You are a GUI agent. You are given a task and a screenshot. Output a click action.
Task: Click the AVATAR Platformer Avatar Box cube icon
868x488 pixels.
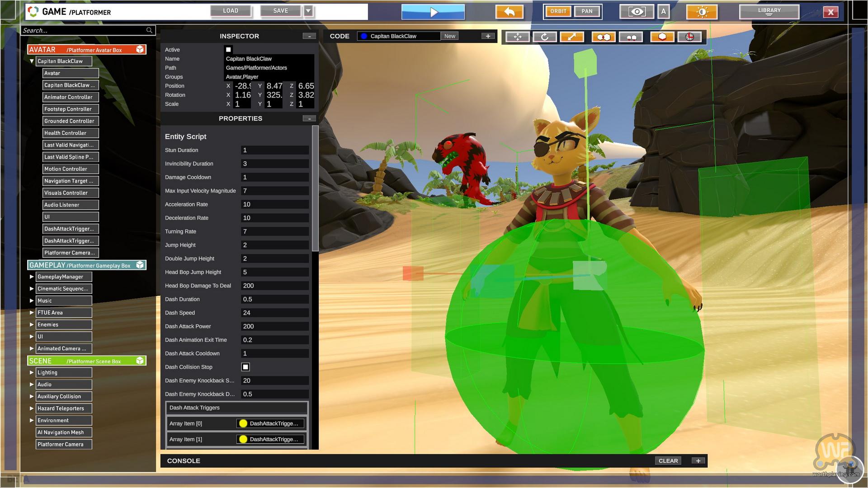[x=140, y=50]
